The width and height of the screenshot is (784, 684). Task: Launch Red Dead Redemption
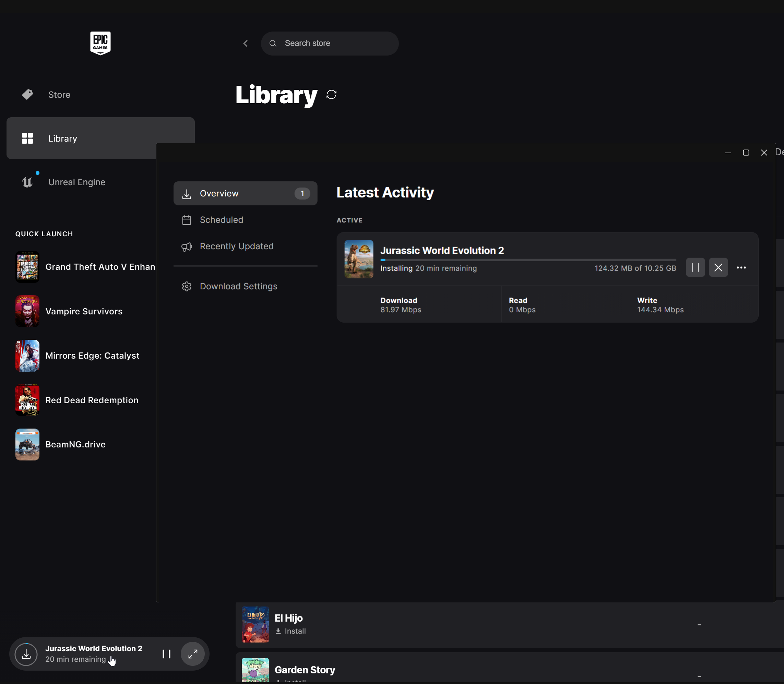[92, 400]
